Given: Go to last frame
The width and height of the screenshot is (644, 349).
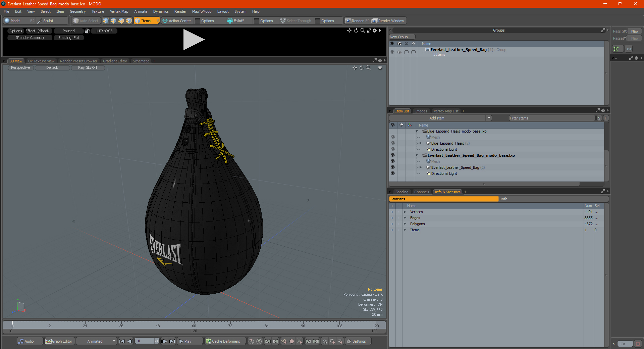Looking at the screenshot, I should 172,341.
